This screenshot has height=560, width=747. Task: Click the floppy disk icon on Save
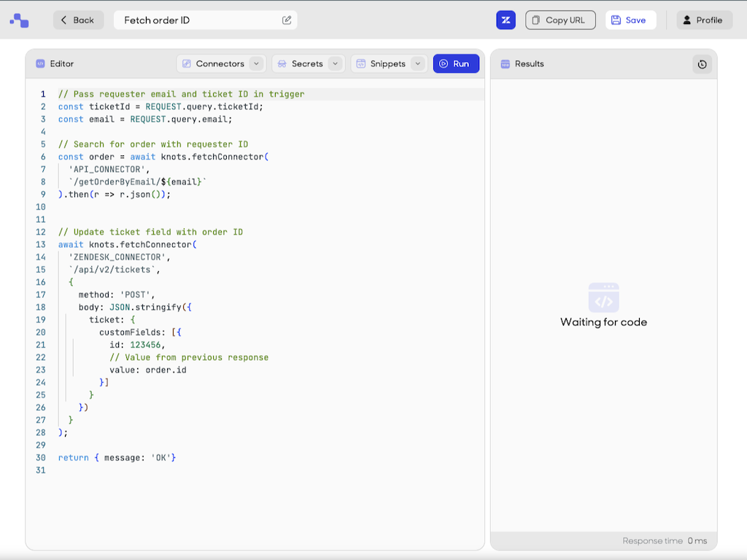(x=615, y=20)
